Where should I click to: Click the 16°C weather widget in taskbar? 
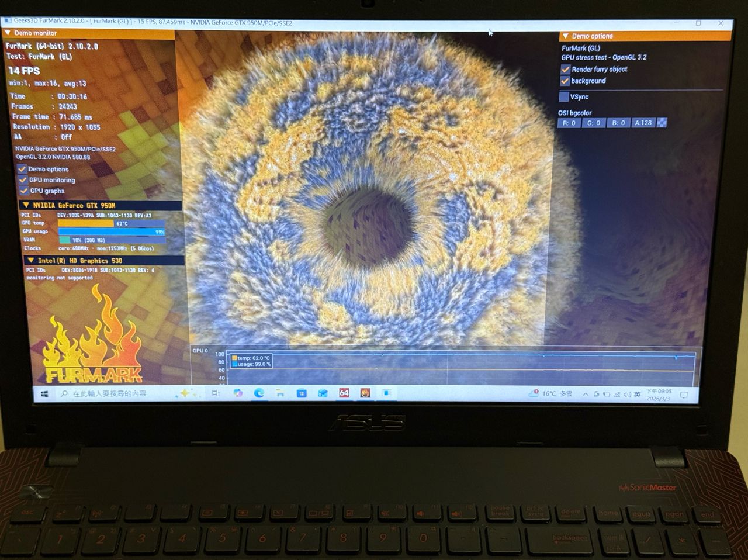550,394
